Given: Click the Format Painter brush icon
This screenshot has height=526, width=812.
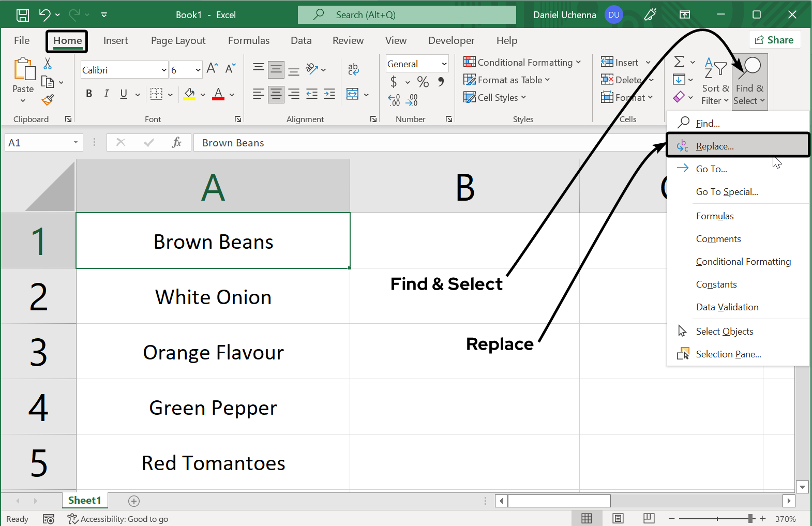Looking at the screenshot, I should click(x=48, y=100).
